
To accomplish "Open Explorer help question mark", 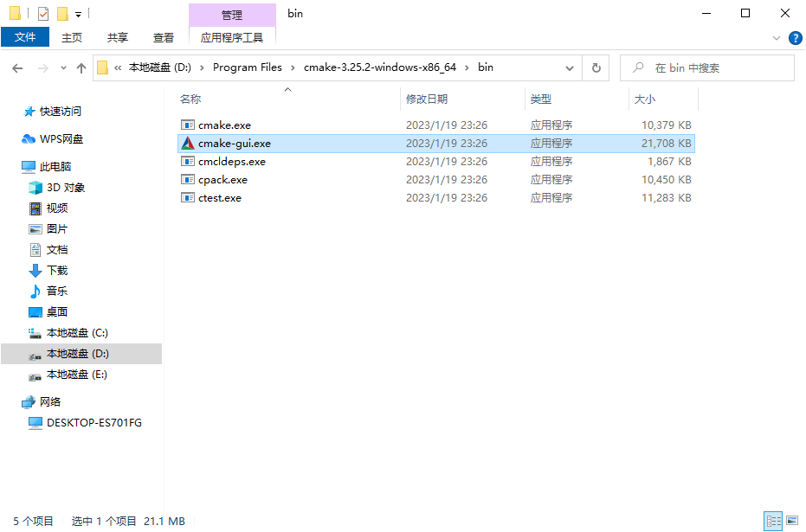I will pyautogui.click(x=796, y=38).
